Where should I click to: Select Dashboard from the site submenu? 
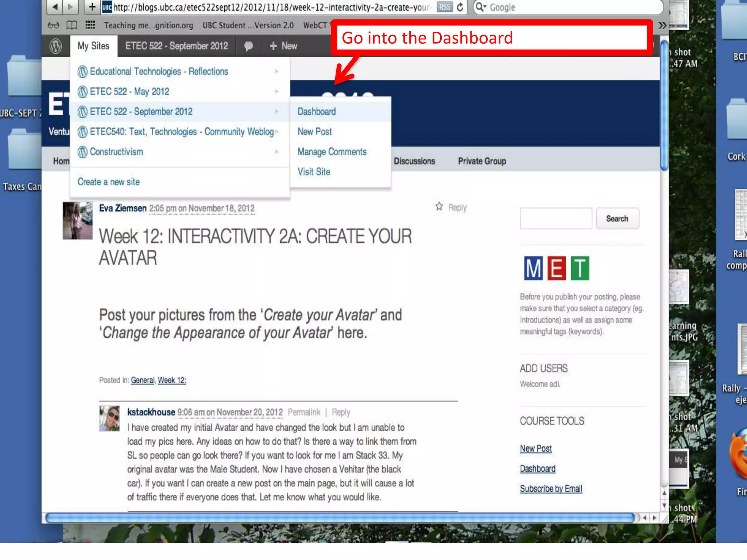click(317, 112)
